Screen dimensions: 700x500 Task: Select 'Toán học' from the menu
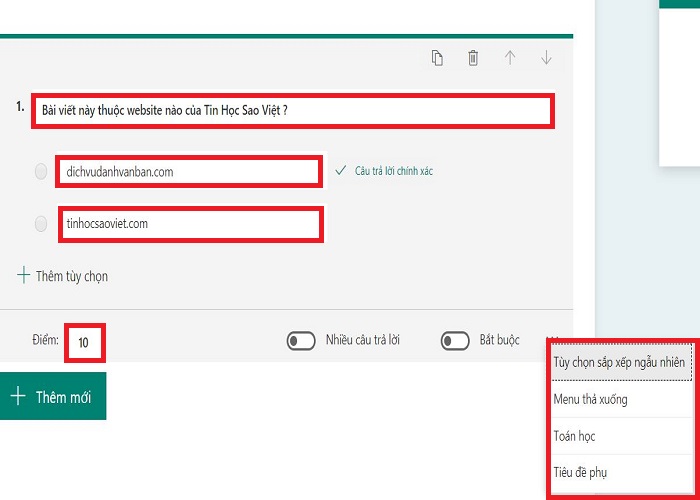621,436
